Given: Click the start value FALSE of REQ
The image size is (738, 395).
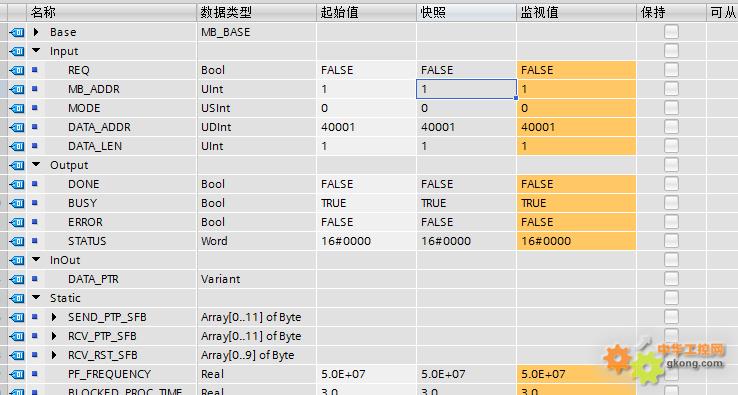Looking at the screenshot, I should [337, 70].
